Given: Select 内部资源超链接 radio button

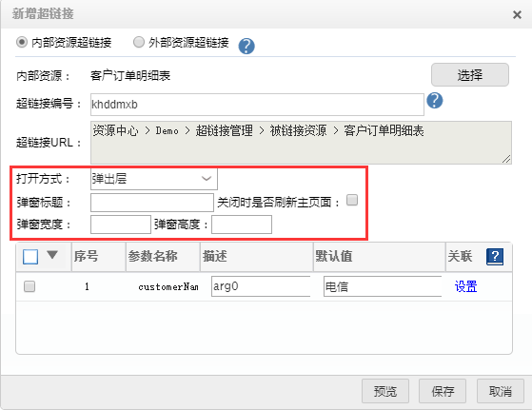Looking at the screenshot, I should [22, 42].
